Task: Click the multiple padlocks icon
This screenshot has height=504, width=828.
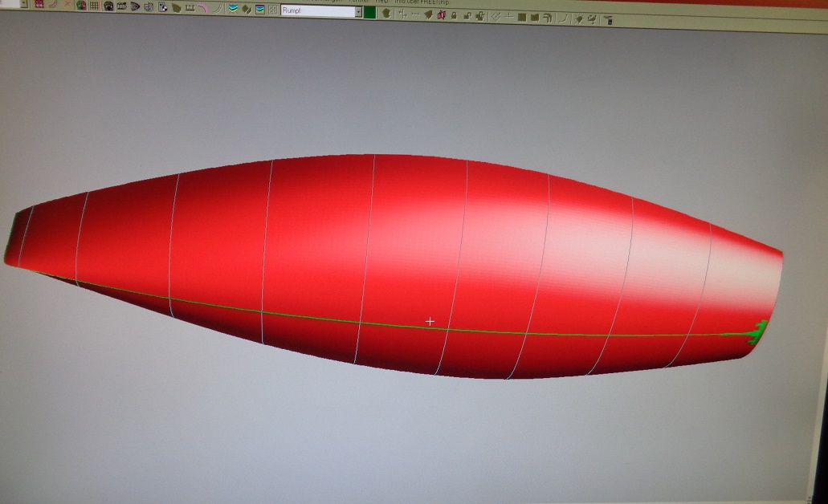Action: (x=479, y=15)
